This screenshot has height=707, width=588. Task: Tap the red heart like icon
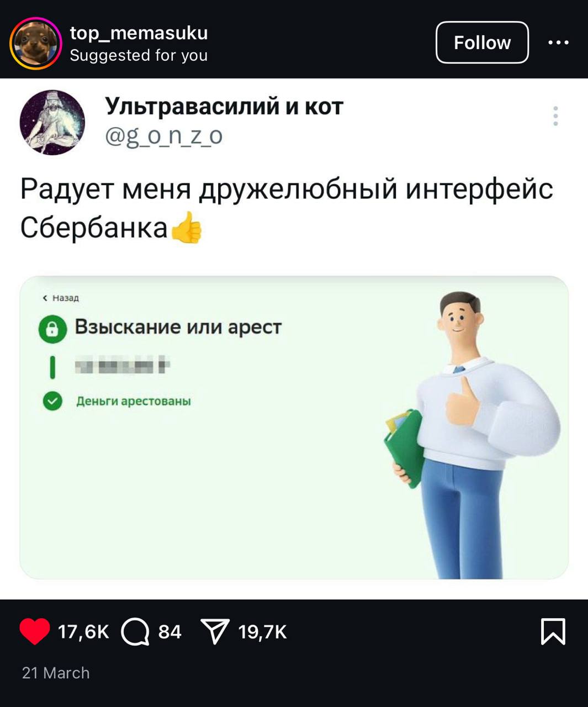[x=35, y=631]
